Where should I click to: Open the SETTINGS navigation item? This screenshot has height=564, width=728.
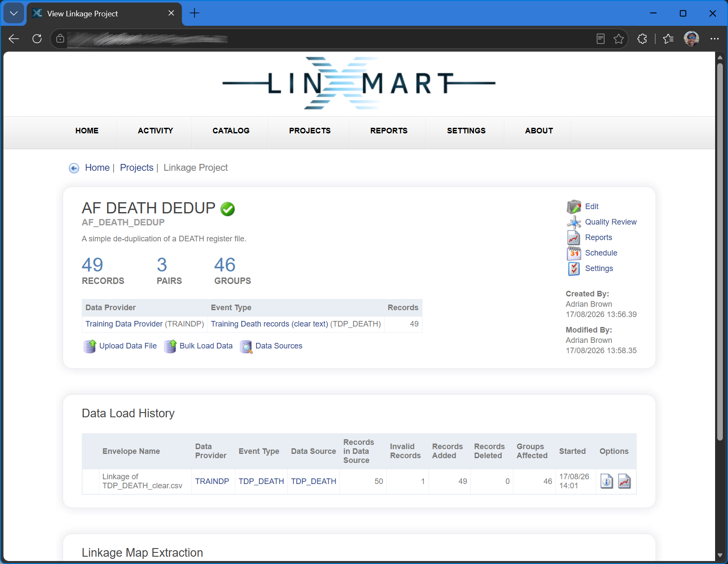pyautogui.click(x=466, y=131)
